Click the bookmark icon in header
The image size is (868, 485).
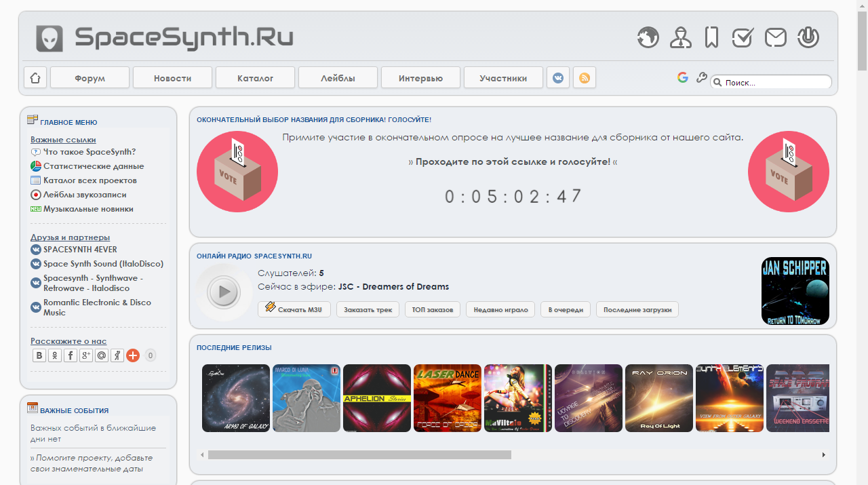click(711, 37)
